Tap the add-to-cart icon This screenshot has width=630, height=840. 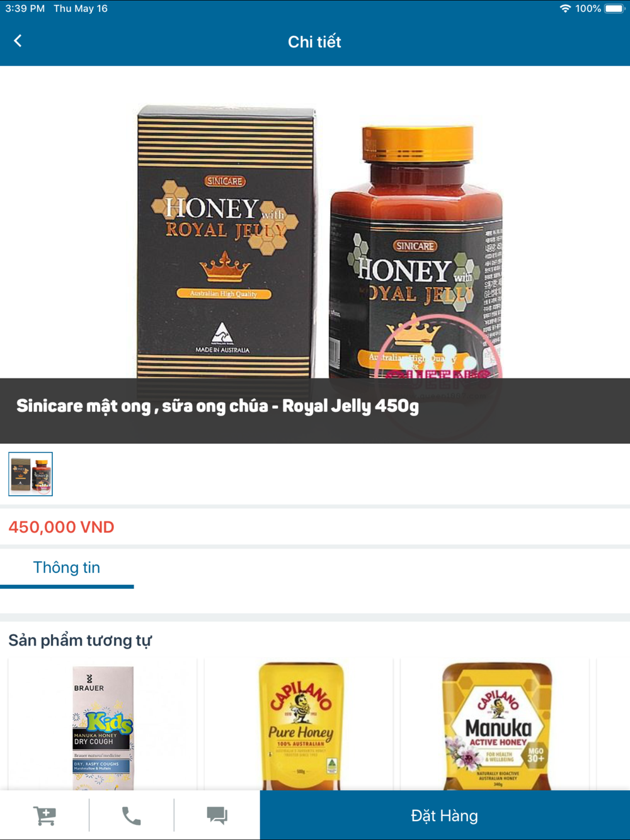click(x=45, y=815)
